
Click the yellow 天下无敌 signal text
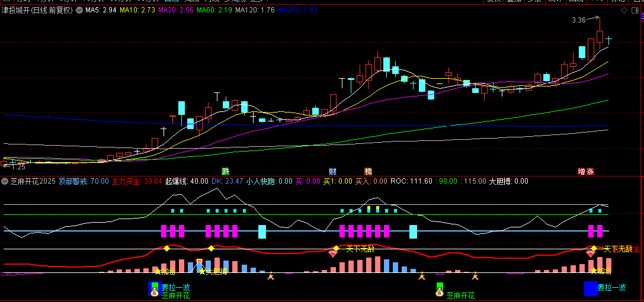tap(361, 249)
